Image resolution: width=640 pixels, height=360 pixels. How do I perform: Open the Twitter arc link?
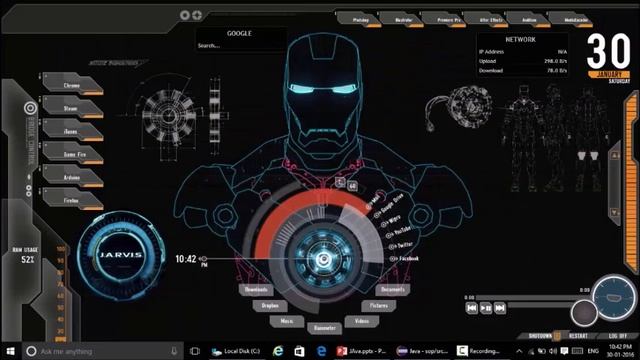point(401,246)
